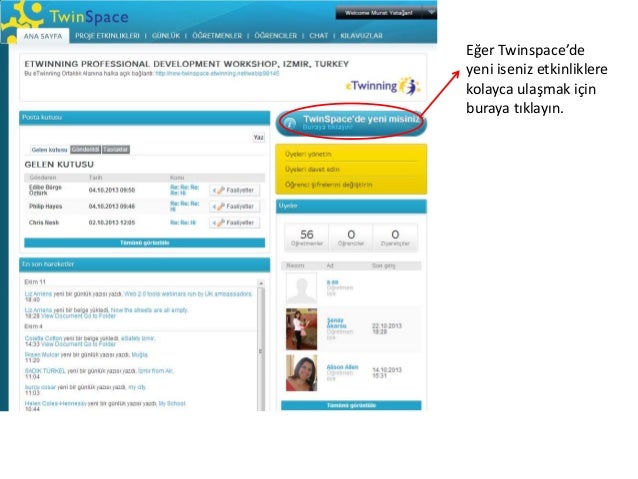The image size is (638, 479).
Task: Open the public TwinSpace URL link
Action: click(x=217, y=74)
